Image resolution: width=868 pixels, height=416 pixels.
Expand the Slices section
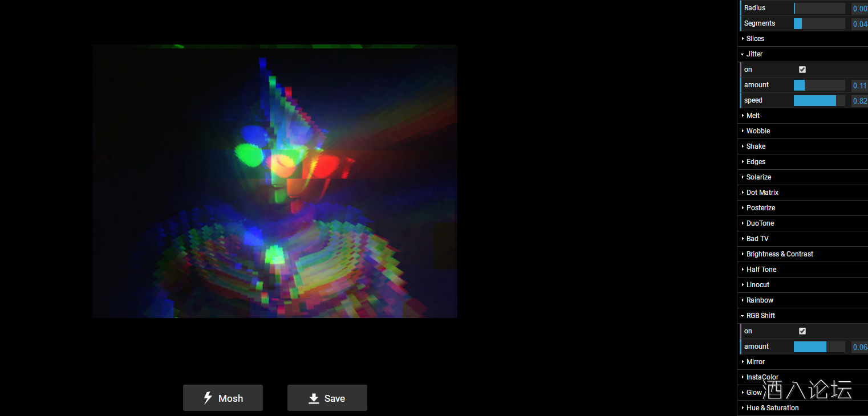[755, 38]
